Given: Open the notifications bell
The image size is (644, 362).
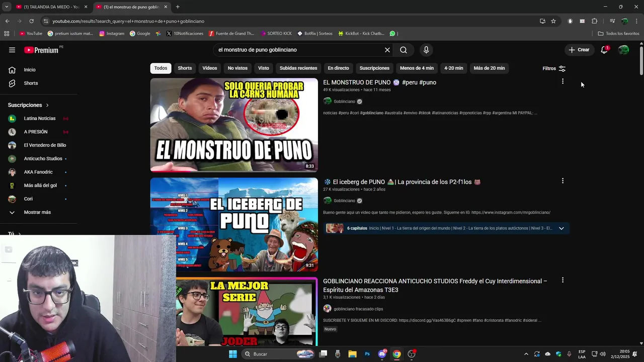Looking at the screenshot, I should coord(604,50).
